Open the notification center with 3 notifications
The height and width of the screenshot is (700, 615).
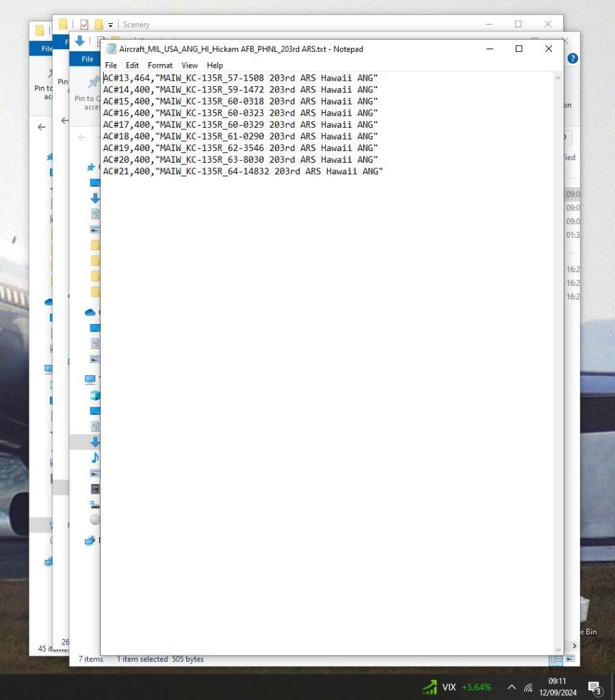coord(595,688)
